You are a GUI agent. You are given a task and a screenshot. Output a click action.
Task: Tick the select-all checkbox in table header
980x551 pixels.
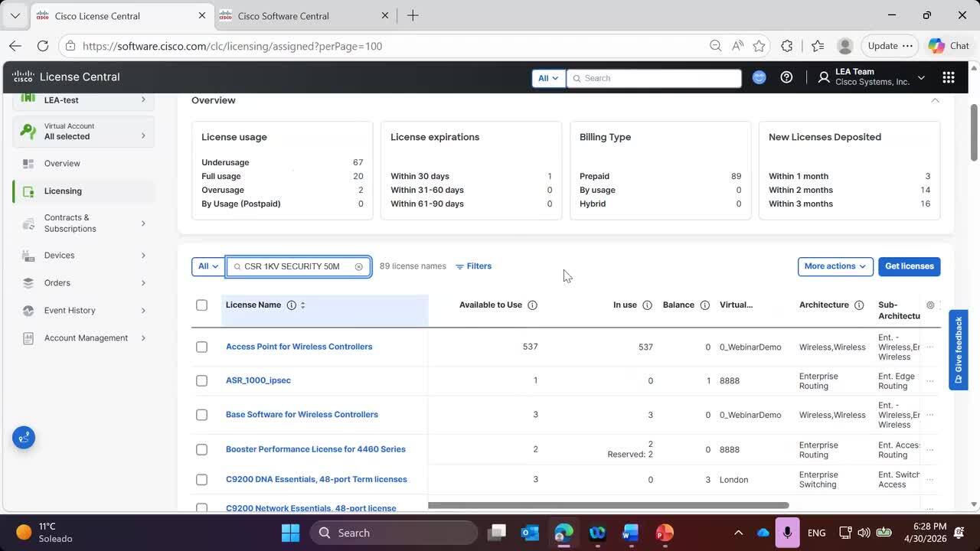[x=201, y=305]
